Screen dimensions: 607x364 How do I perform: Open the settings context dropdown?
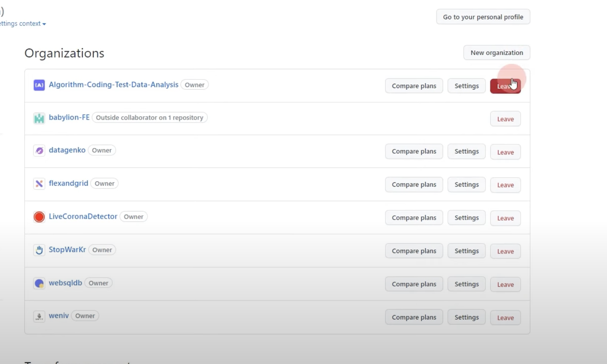[23, 24]
